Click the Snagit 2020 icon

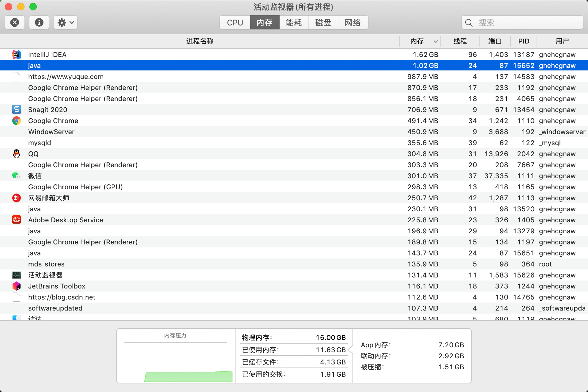tap(17, 110)
